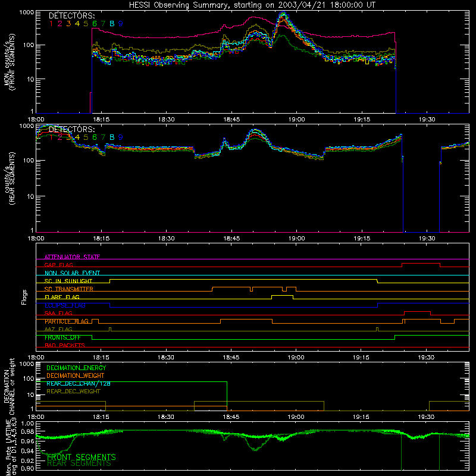The height and width of the screenshot is (476, 476).
Task: Click the ATTENUATOR_STATE flag label
Action: pyautogui.click(x=72, y=257)
